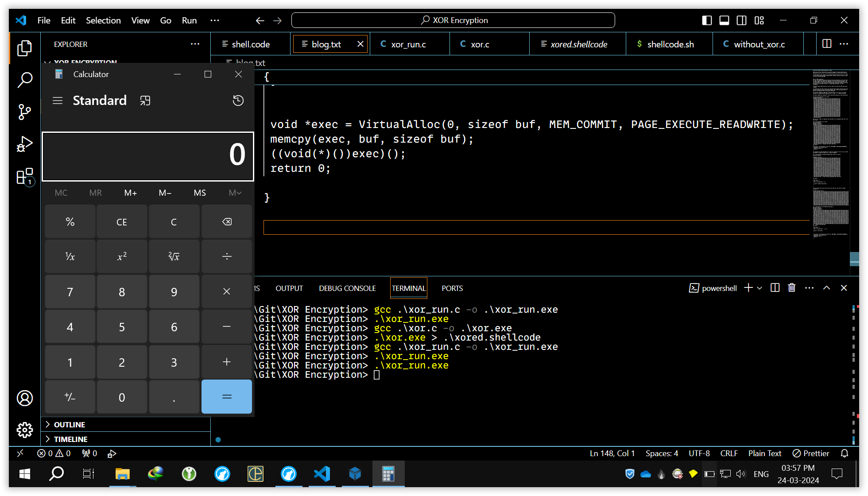This screenshot has height=496, width=868.
Task: Switch to without_xor.c editor tab
Action: pos(759,44)
